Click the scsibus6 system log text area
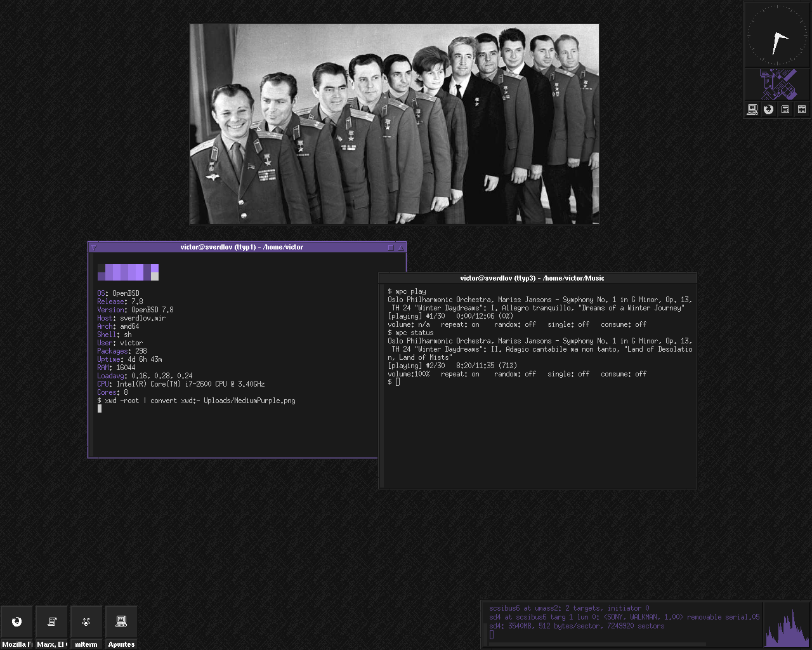 click(x=622, y=621)
